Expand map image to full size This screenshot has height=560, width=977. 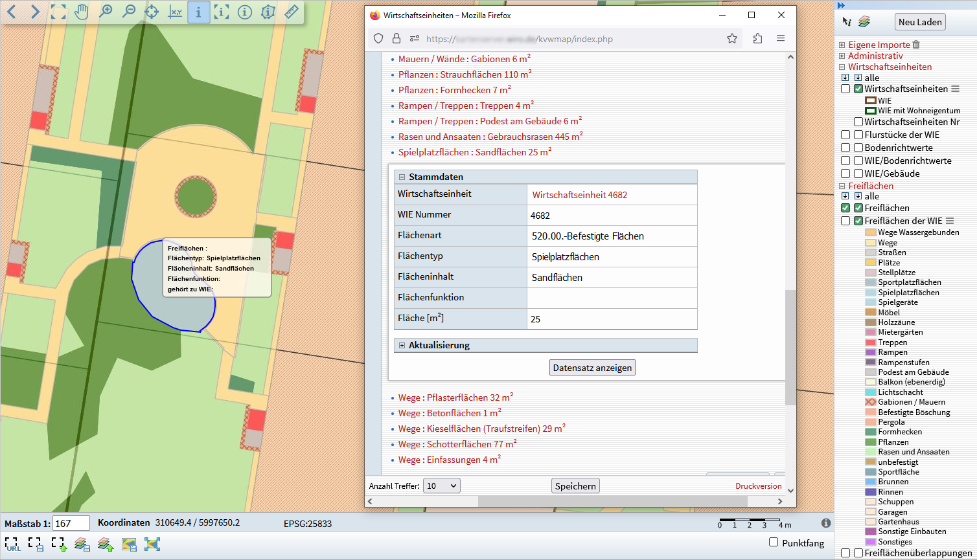tap(152, 544)
